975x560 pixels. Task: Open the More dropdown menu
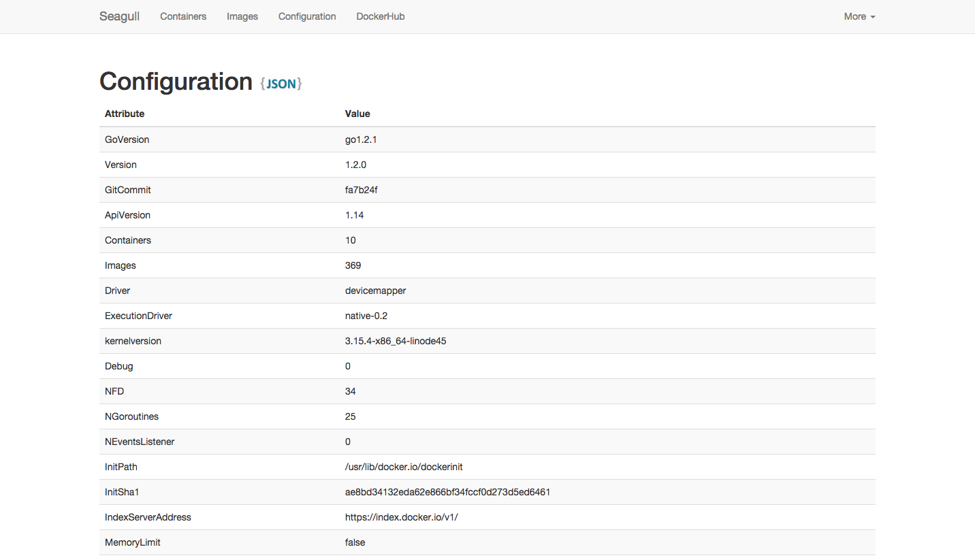pyautogui.click(x=859, y=16)
